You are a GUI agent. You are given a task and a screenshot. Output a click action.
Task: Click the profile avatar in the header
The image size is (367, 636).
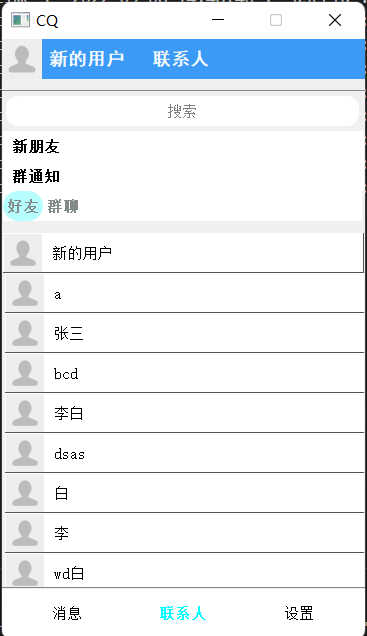pos(22,59)
